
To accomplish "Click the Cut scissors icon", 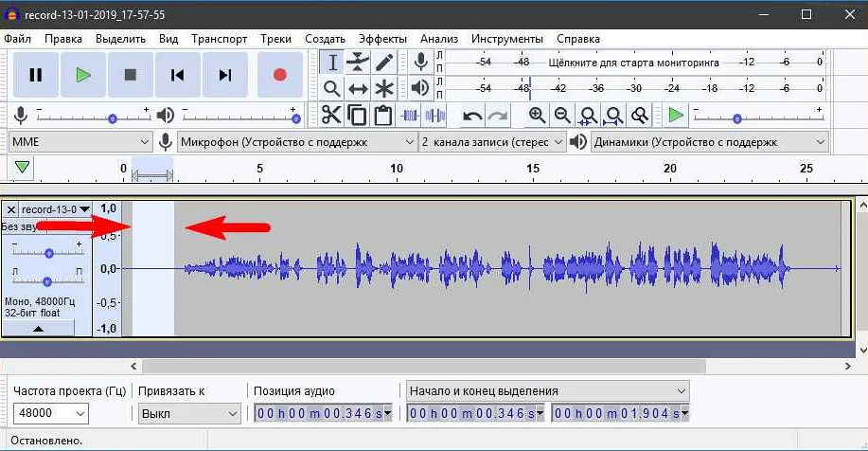I will tap(331, 116).
